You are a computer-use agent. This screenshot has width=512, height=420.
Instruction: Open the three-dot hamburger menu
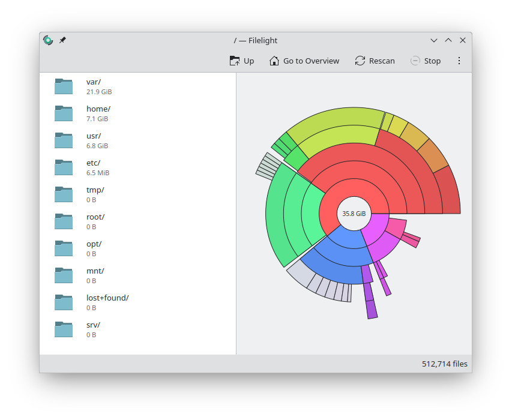(459, 61)
